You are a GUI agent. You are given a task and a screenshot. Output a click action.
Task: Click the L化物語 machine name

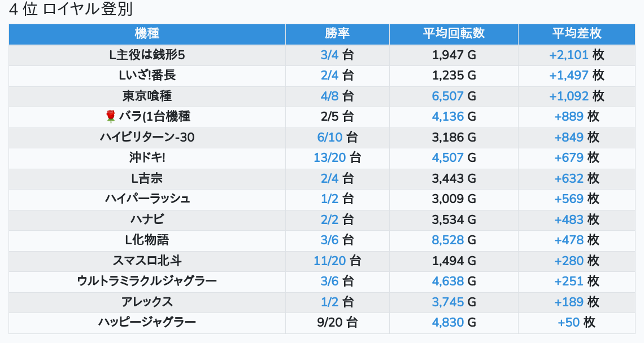pos(147,240)
